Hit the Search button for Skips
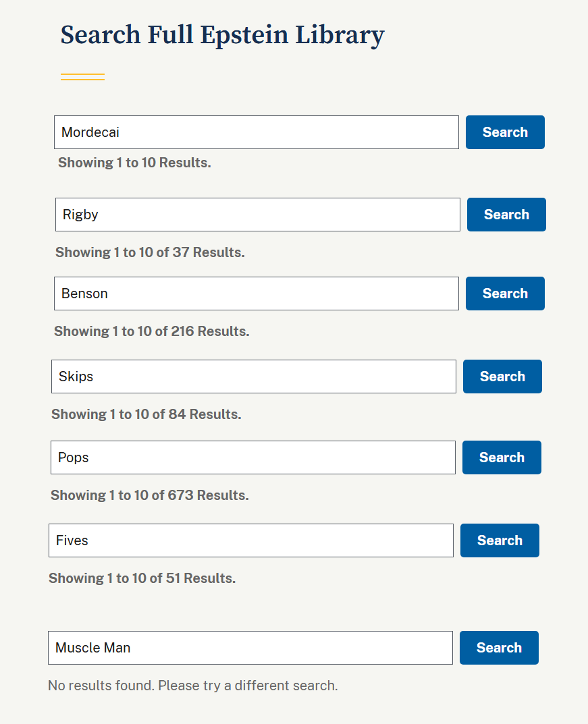Image resolution: width=588 pixels, height=724 pixels. tap(502, 377)
